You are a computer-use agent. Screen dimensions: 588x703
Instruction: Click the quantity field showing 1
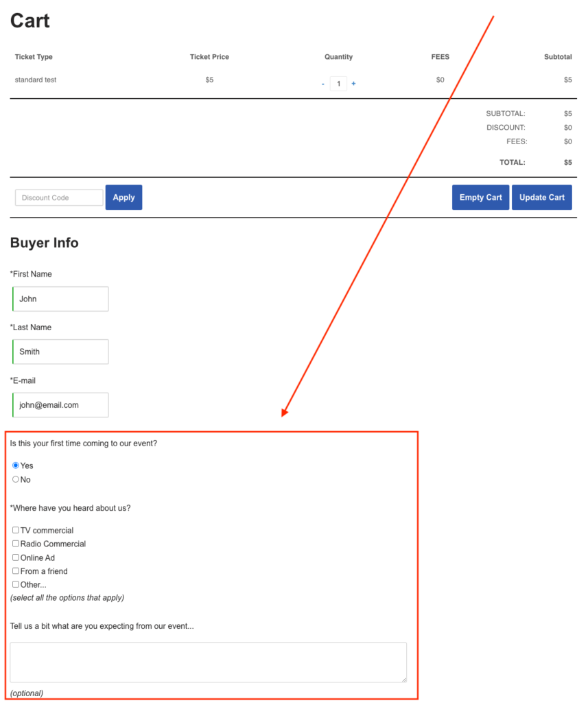point(338,83)
